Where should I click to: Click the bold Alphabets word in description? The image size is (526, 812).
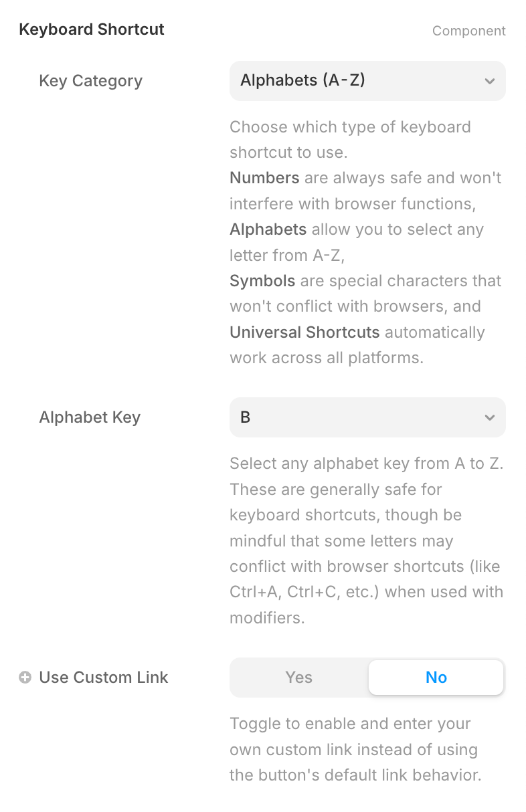click(x=268, y=229)
